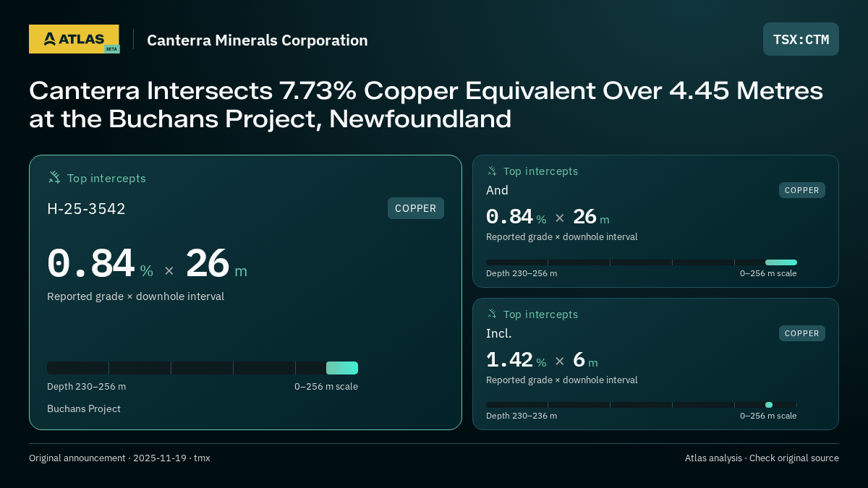868x488 pixels.
Task: Click 'Depth 230–256 m' in H-25-3542 card
Action: [86, 386]
